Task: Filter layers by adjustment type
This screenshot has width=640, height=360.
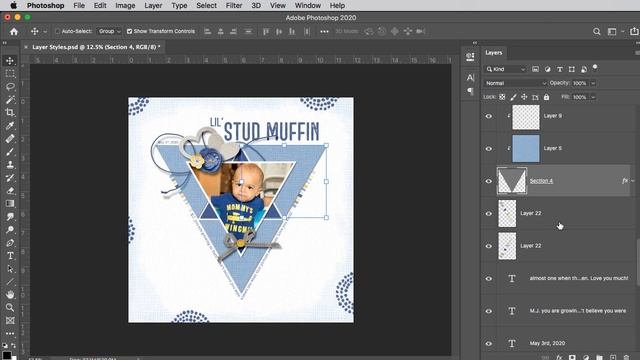Action: pos(547,69)
